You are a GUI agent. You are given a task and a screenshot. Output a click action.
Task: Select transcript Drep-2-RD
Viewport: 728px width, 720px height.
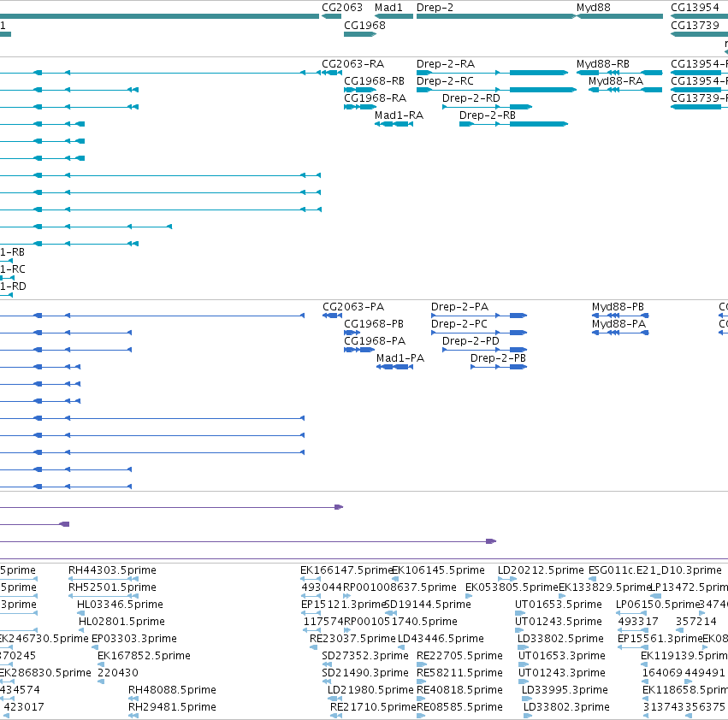pyautogui.click(x=471, y=98)
